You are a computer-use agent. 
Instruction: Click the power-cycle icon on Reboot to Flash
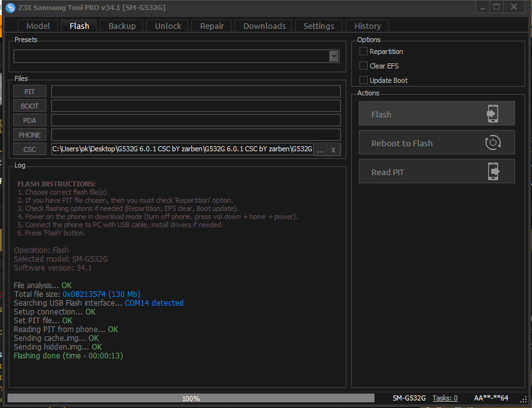pyautogui.click(x=492, y=142)
